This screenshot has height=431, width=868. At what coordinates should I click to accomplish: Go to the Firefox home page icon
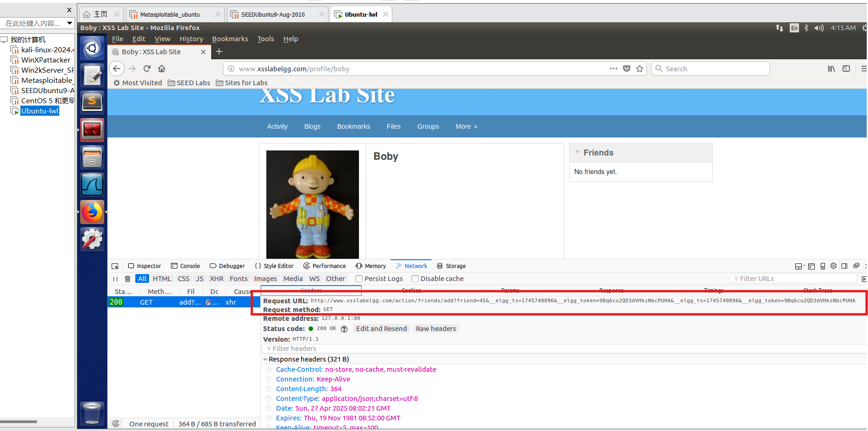162,69
